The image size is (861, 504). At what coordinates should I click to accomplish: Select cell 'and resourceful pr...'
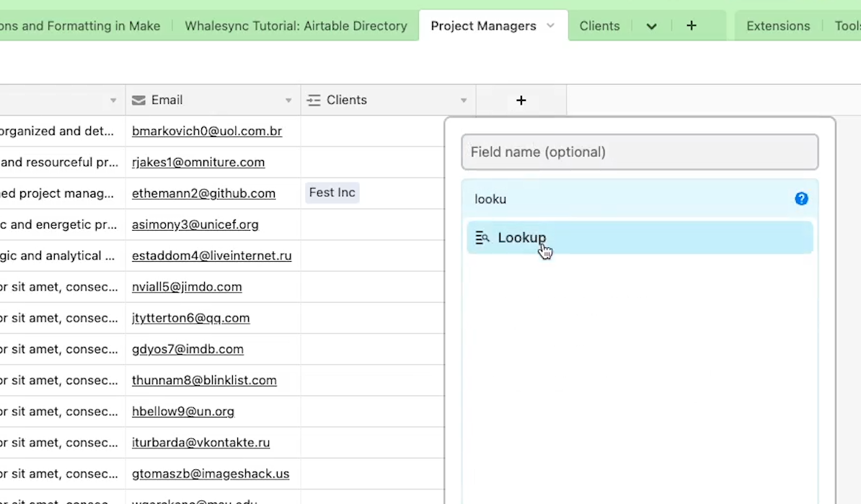(63, 162)
